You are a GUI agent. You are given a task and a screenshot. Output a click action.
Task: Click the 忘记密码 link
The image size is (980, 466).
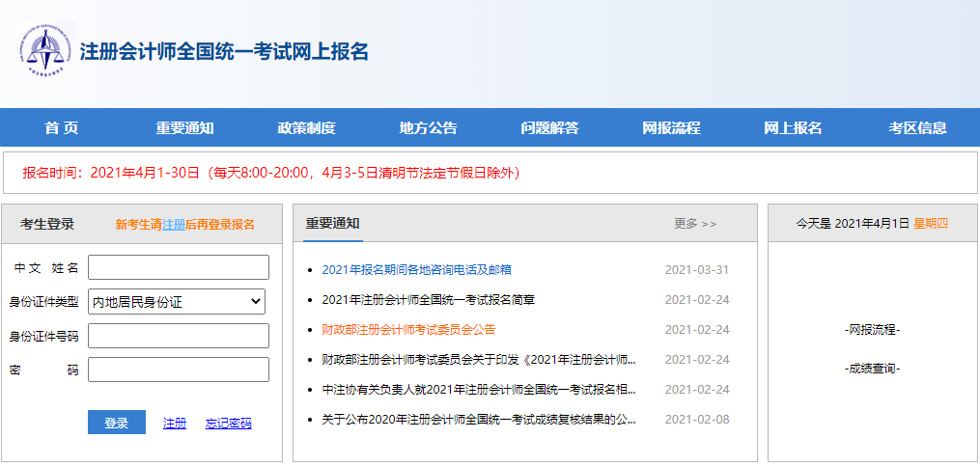tap(229, 424)
